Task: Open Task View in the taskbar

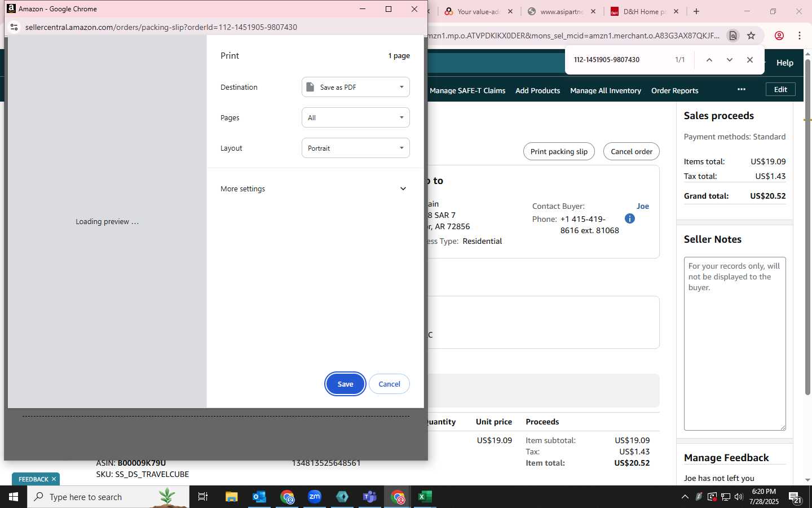Action: click(x=203, y=497)
